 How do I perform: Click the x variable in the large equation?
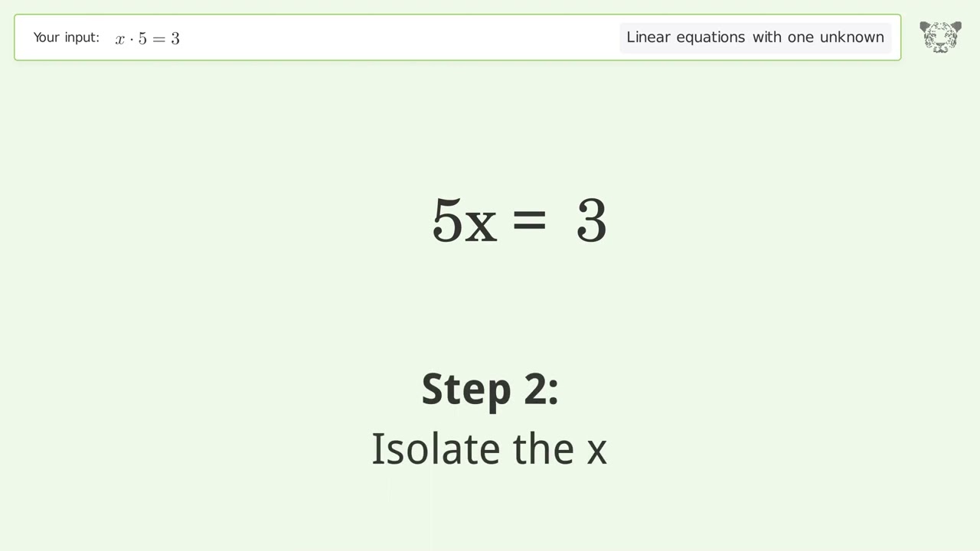[481, 223]
